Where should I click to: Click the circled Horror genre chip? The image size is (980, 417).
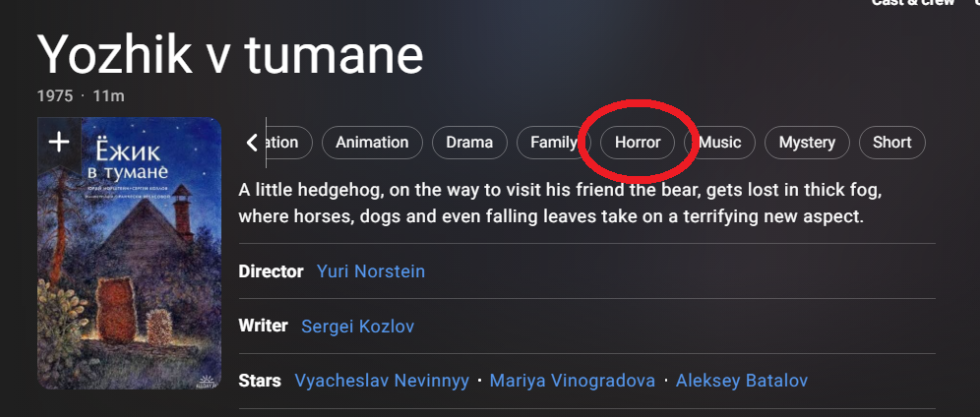pyautogui.click(x=638, y=143)
